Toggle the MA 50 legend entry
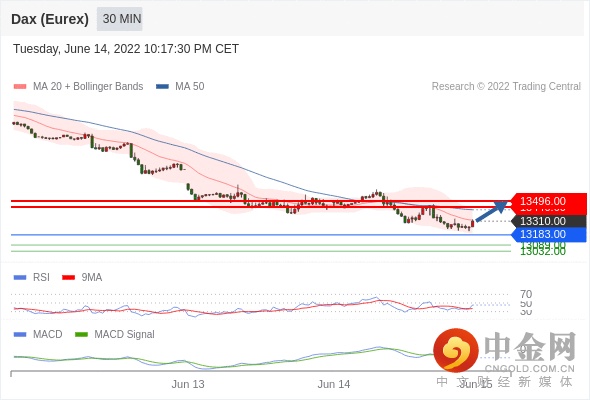The image size is (590, 400). click(x=180, y=87)
